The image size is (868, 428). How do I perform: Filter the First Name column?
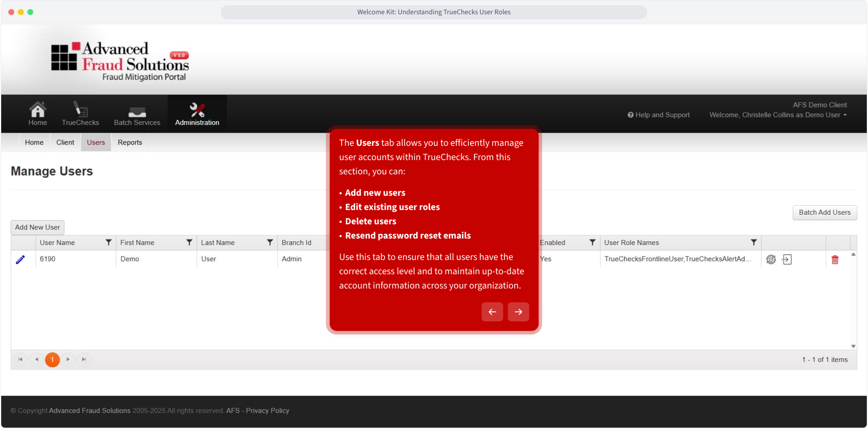click(x=189, y=243)
